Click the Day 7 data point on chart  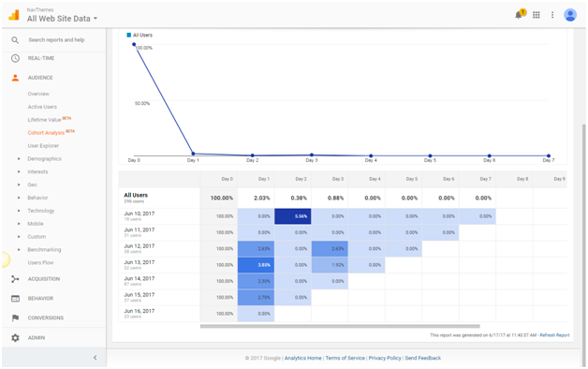pos(549,155)
